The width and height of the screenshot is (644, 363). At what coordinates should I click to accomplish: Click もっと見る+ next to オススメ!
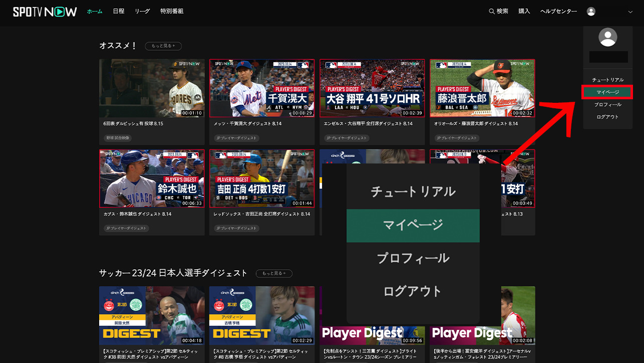pyautogui.click(x=164, y=46)
